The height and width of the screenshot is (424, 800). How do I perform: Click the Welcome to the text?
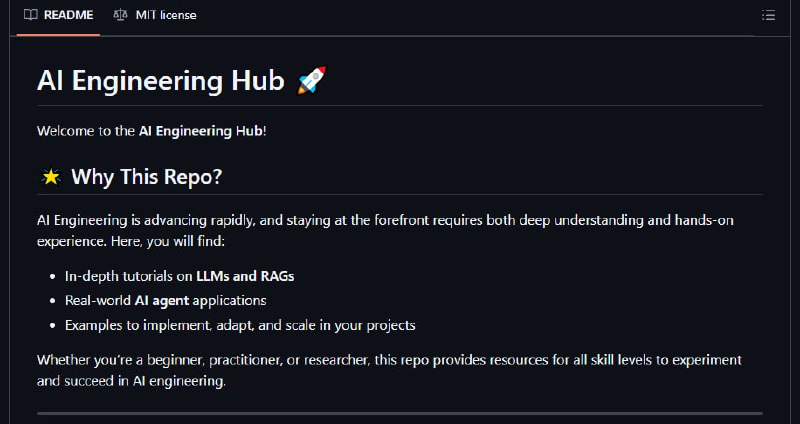pyautogui.click(x=86, y=131)
